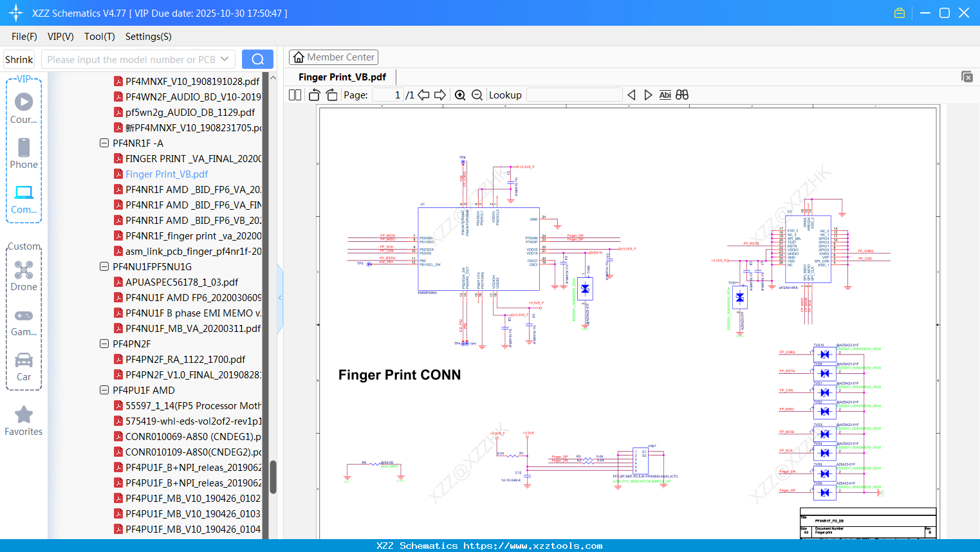Viewport: 980px width, 552px height.
Task: Zoom out of the schematic
Action: click(477, 95)
